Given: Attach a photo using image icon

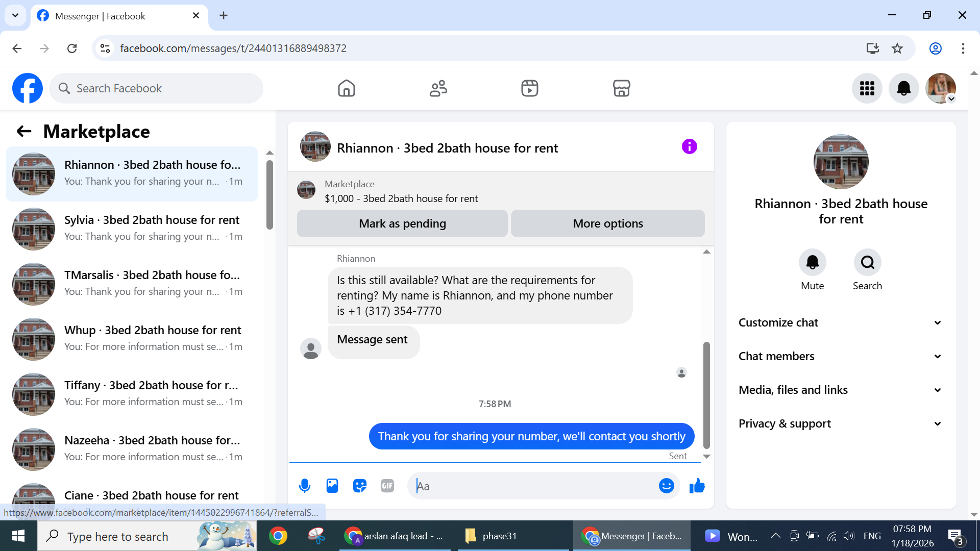Looking at the screenshot, I should (332, 486).
